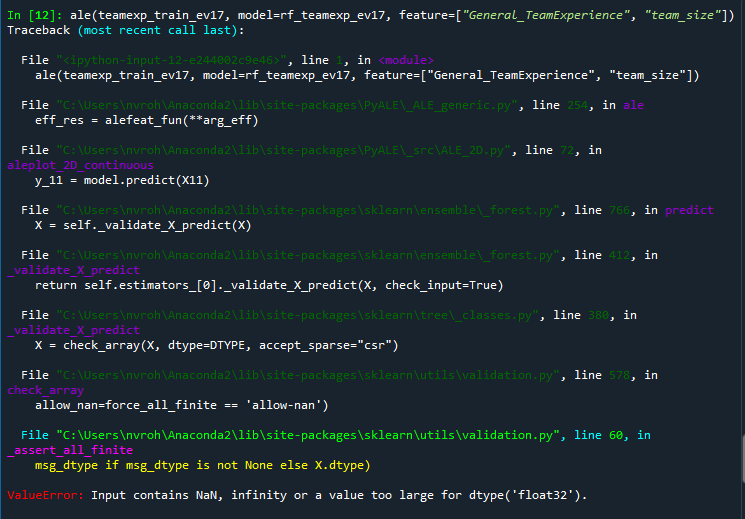745x519 pixels.
Task: Click the red 'ValueError:' label
Action: point(46,495)
